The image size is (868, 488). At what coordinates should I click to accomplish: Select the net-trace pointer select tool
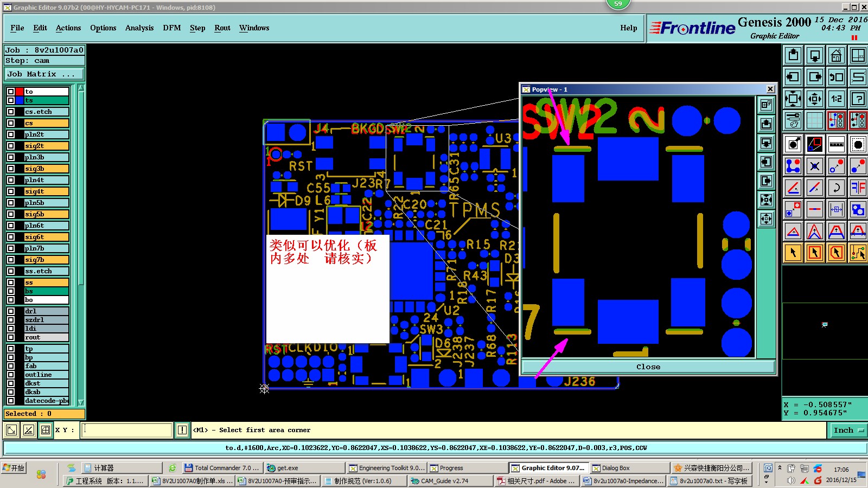[x=858, y=253]
